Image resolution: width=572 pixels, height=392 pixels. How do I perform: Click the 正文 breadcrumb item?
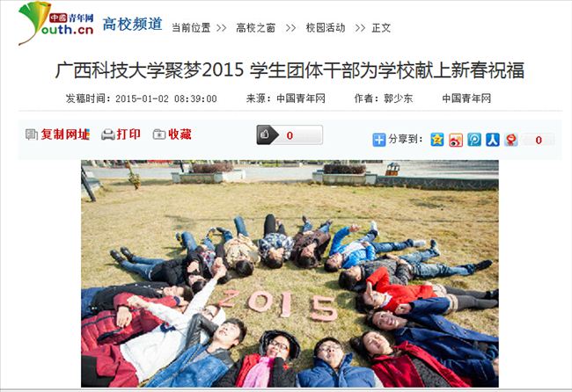(381, 28)
